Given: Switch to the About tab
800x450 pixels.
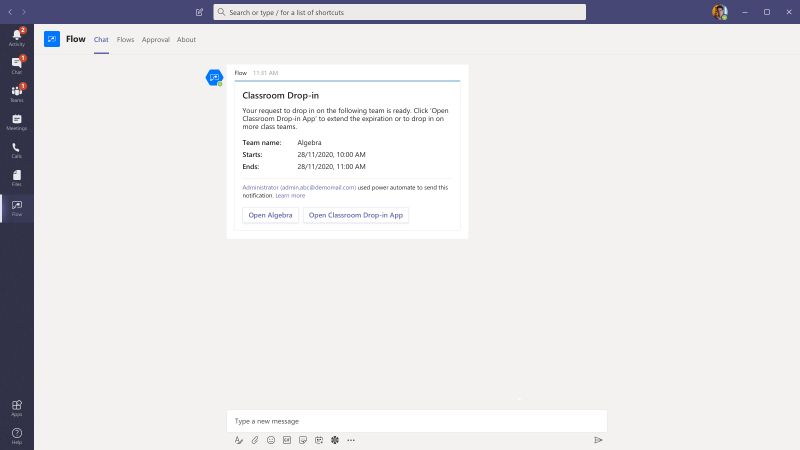Looking at the screenshot, I should (x=186, y=39).
